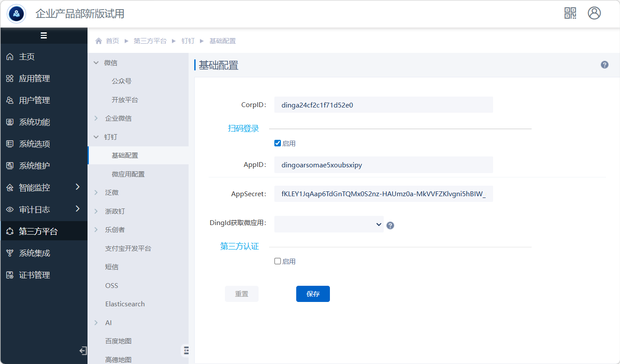The height and width of the screenshot is (364, 620).
Task: Expand the 智能监控 sidebar submenu
Action: point(77,187)
